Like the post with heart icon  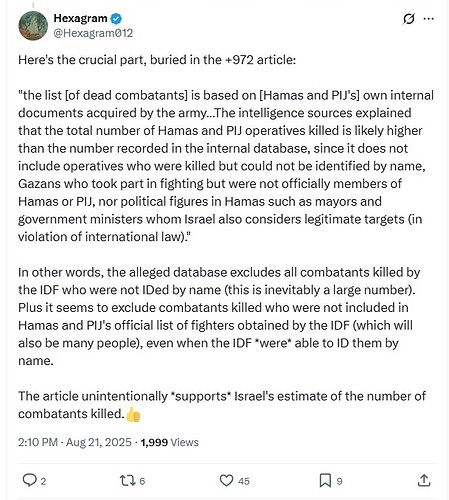(226, 480)
